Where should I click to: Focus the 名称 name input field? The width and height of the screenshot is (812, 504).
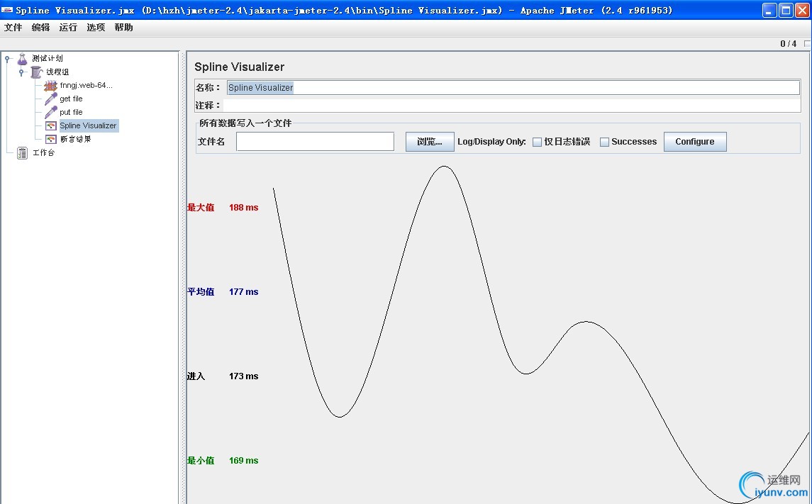(513, 88)
